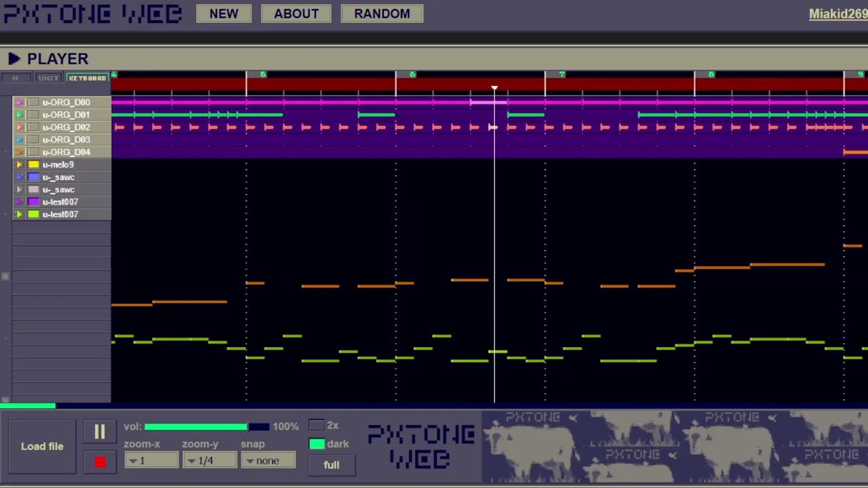Switch to the UNIT tab
Viewport: 868px width, 488px height.
tap(48, 78)
